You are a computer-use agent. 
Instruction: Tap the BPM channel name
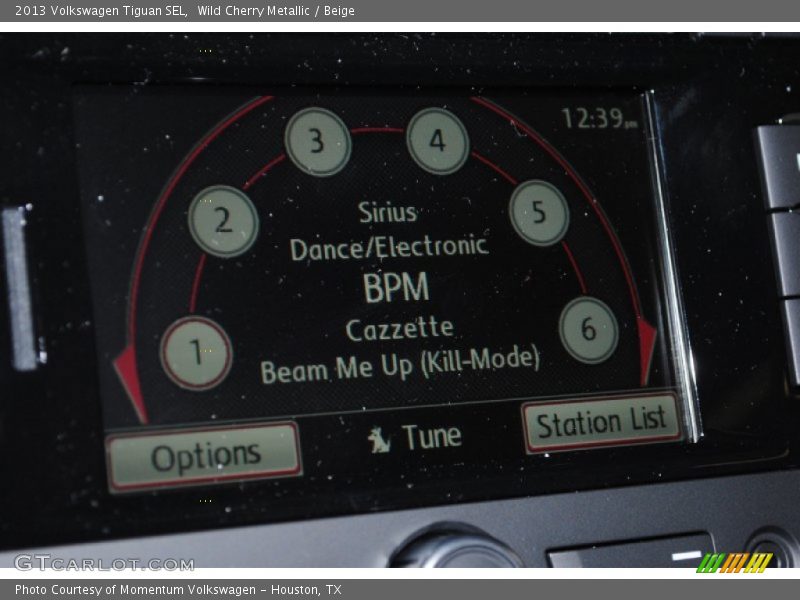(396, 287)
